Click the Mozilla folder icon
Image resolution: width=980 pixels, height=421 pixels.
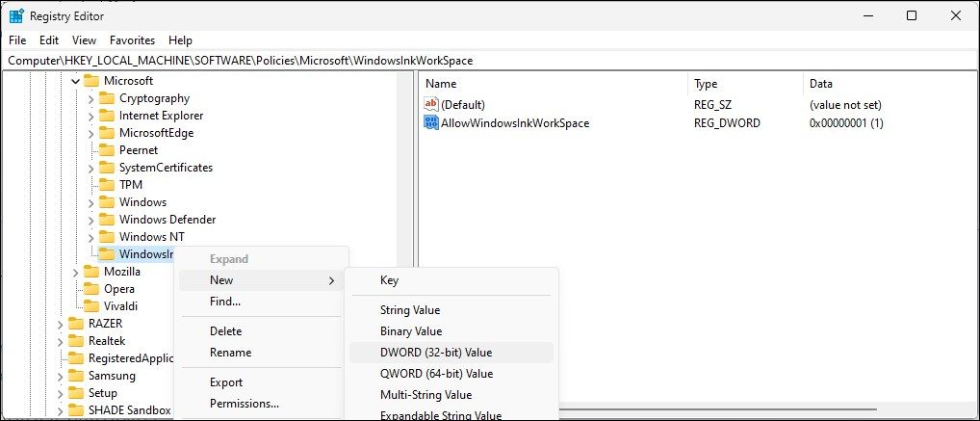click(x=91, y=272)
